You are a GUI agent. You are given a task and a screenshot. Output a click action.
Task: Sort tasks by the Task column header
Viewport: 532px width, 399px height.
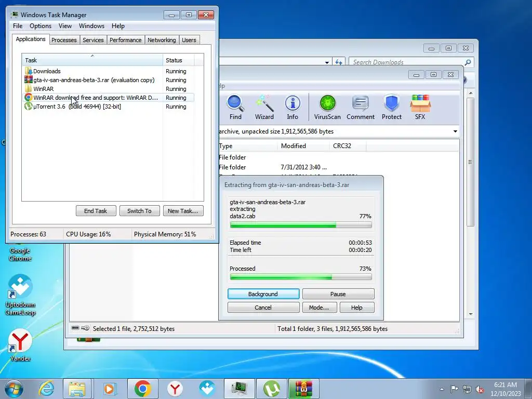(x=92, y=60)
